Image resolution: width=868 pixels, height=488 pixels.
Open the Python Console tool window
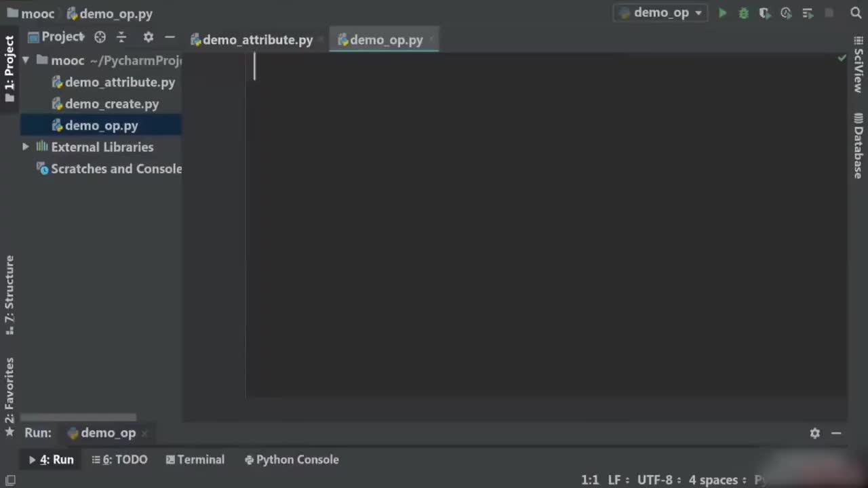[292, 460]
